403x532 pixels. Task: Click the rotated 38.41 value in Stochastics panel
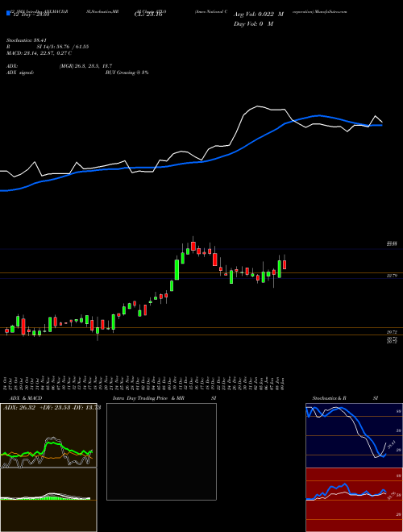point(392,444)
